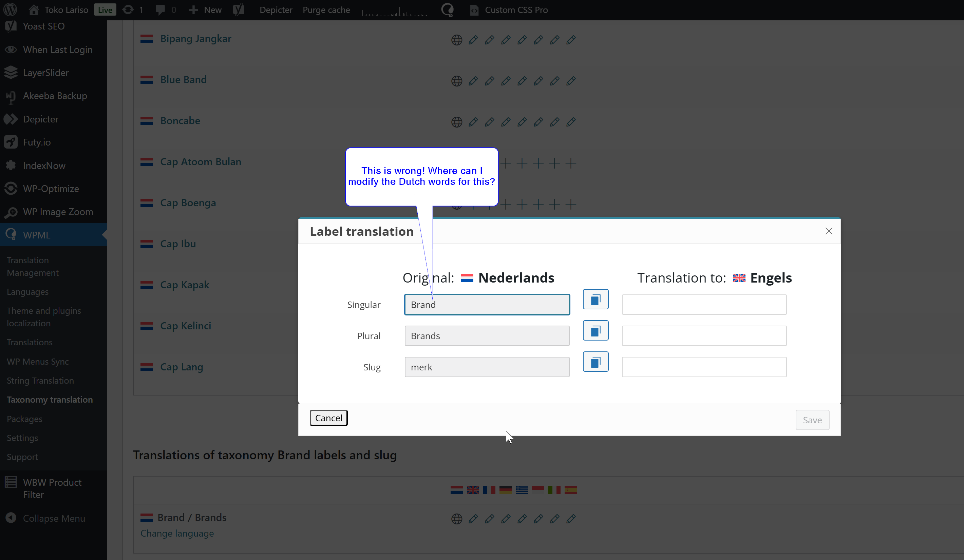Click the WPML icon in the admin bar

(x=447, y=9)
